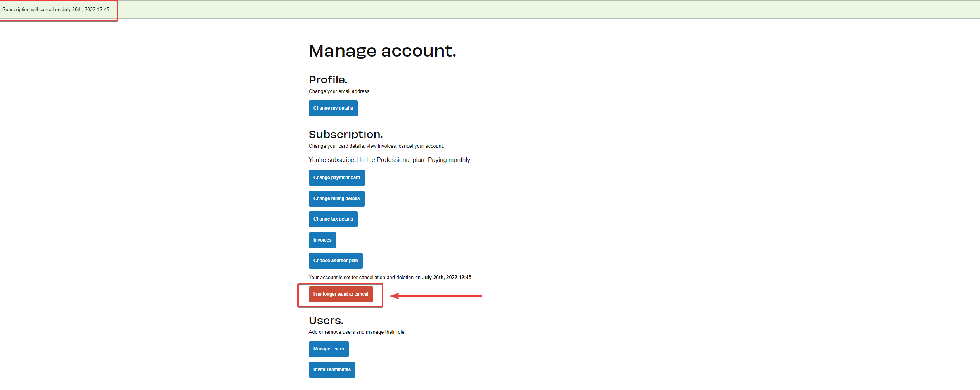Click the 'Change your email address' text
The width and height of the screenshot is (980, 390).
click(339, 91)
